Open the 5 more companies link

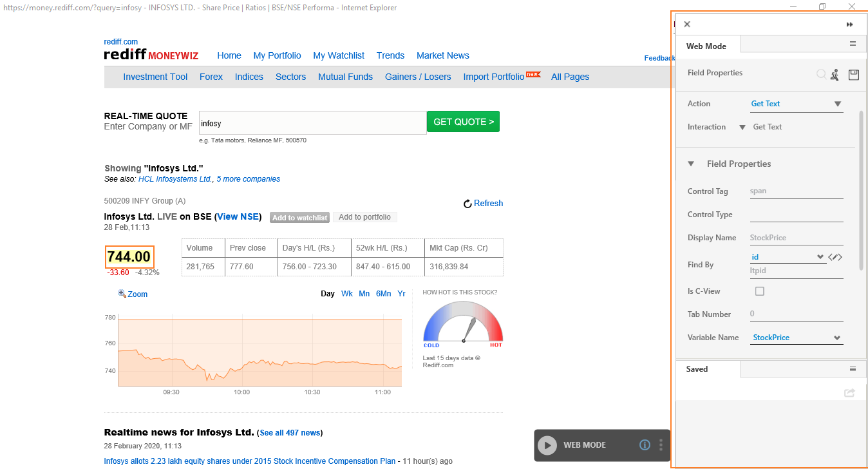point(248,179)
